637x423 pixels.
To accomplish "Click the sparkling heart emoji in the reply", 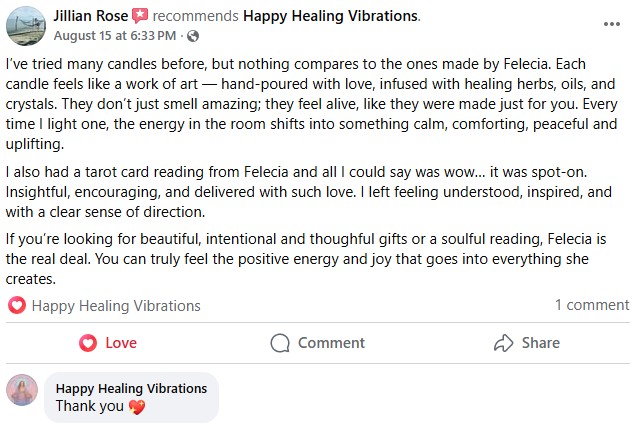I will pos(138,406).
